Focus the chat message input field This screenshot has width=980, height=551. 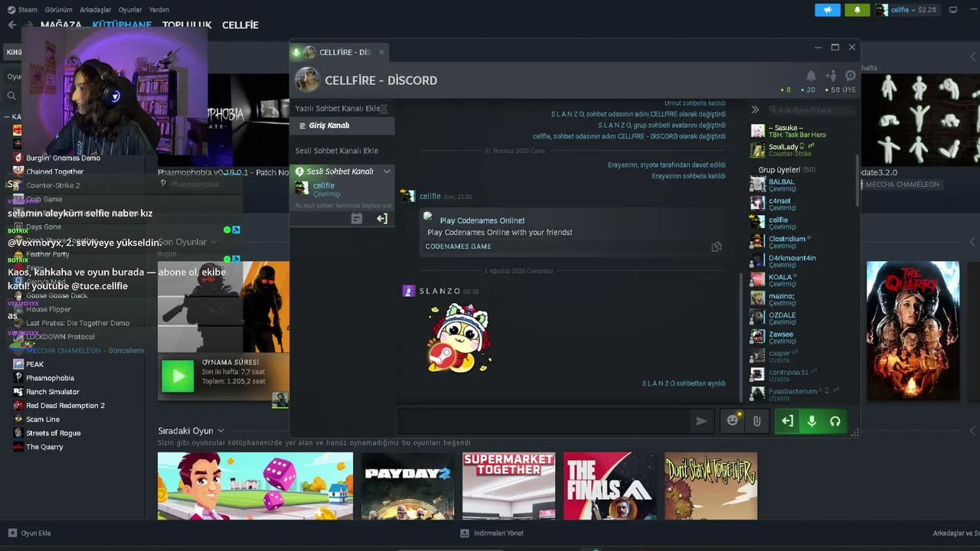coord(544,421)
